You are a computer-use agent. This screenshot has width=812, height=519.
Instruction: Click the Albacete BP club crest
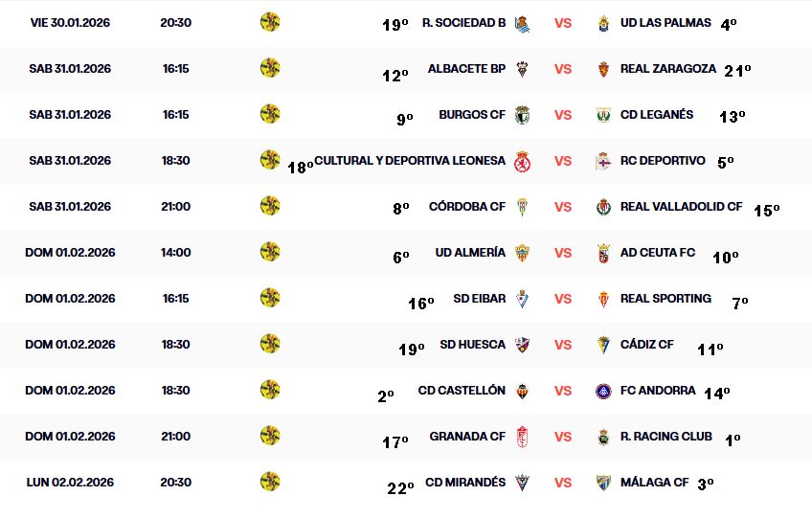coord(522,69)
